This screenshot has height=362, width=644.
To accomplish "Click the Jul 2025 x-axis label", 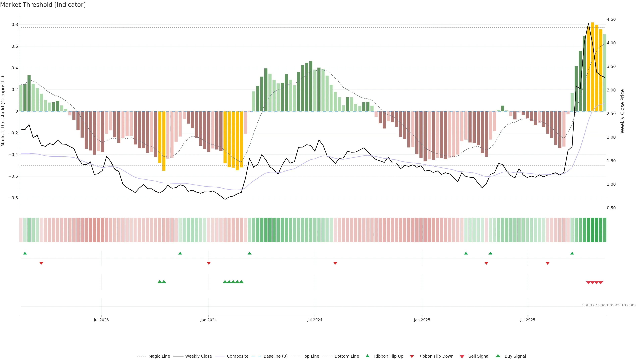I will tap(527, 320).
